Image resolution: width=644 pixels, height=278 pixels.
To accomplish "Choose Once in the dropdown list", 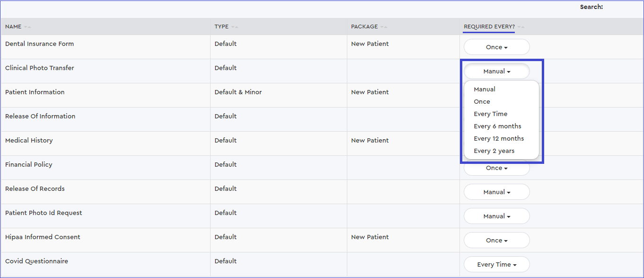I will [x=482, y=102].
